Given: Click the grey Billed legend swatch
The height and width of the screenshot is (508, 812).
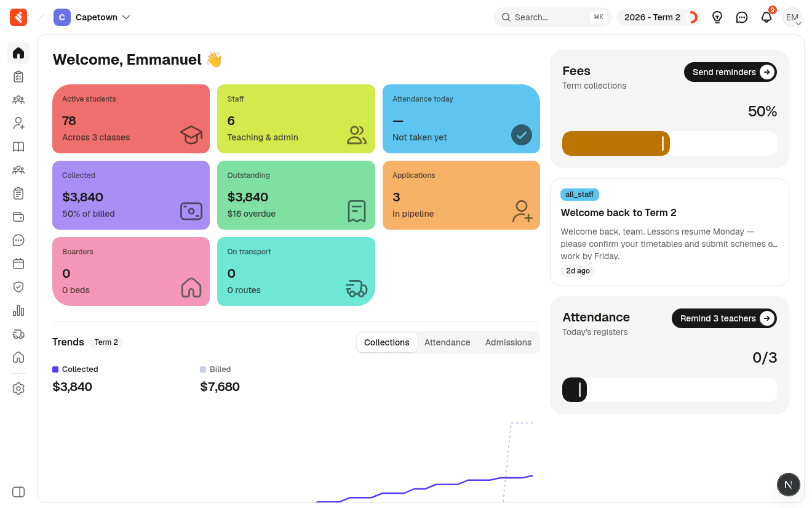Looking at the screenshot, I should point(203,369).
